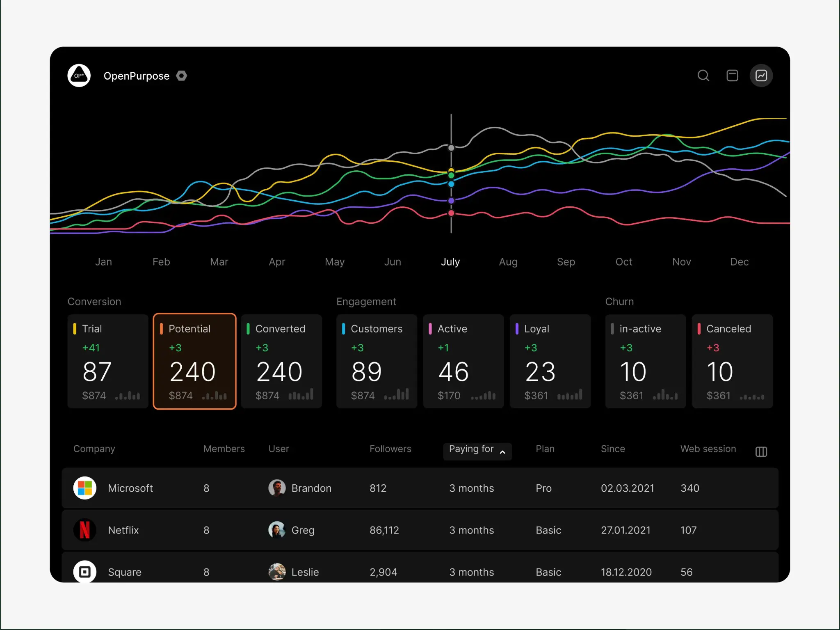Click the gray data point on July marker
Screen dimensions: 840x630
(x=451, y=148)
